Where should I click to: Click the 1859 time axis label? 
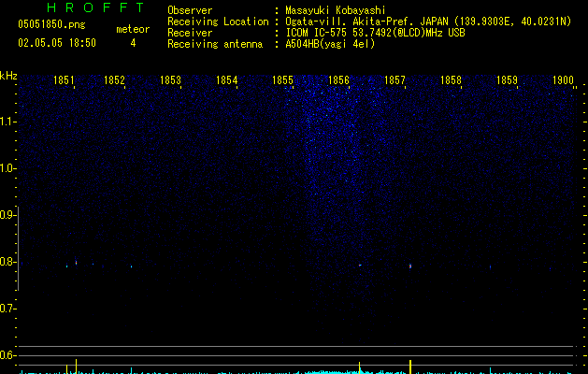coord(507,80)
